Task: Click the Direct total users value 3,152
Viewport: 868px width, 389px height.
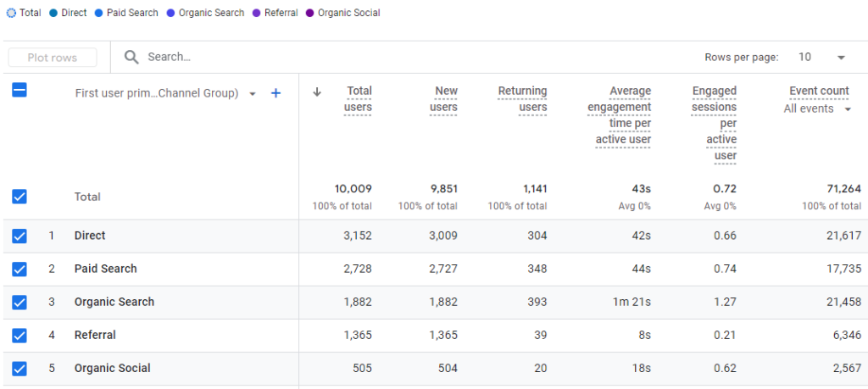Action: pos(358,236)
